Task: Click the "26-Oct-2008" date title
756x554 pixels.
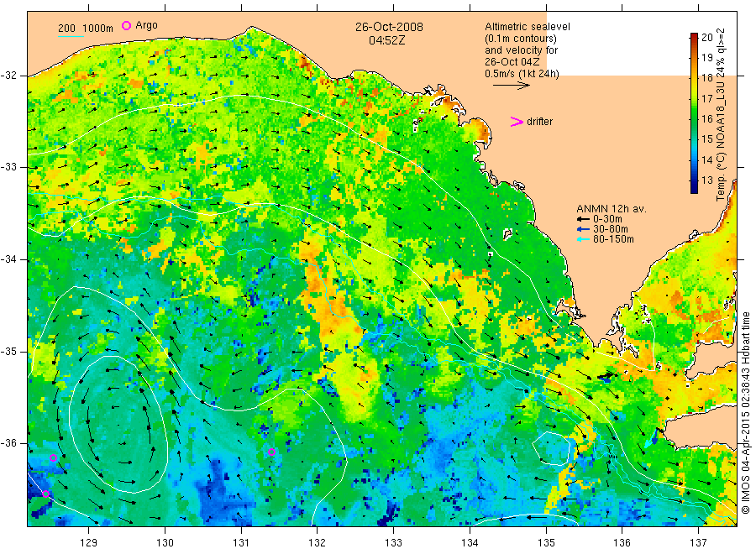Action: pos(389,27)
